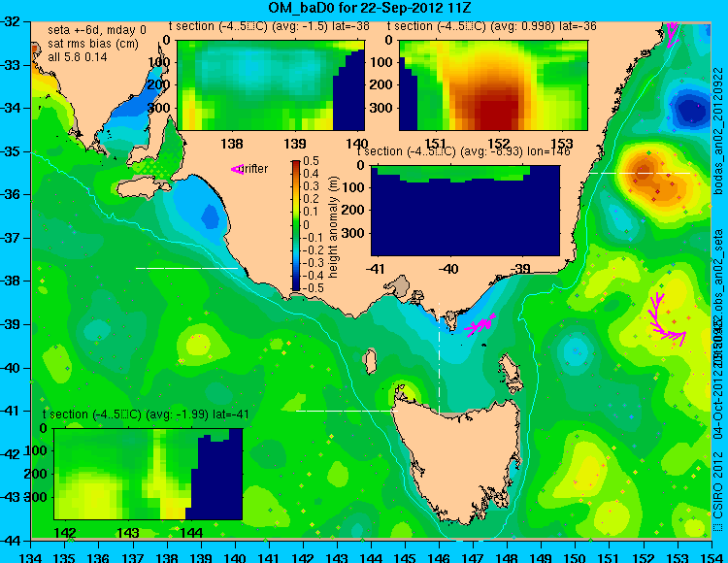Select the 'height anomaly (m)' vertical label
The height and width of the screenshot is (563, 728).
332,227
